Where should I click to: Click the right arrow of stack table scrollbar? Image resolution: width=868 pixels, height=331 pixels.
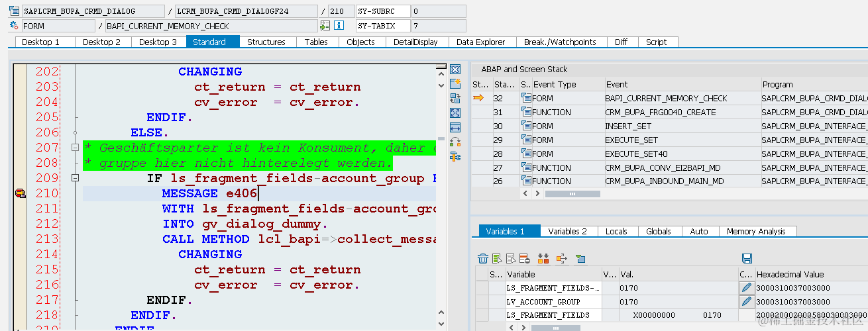coord(537,194)
